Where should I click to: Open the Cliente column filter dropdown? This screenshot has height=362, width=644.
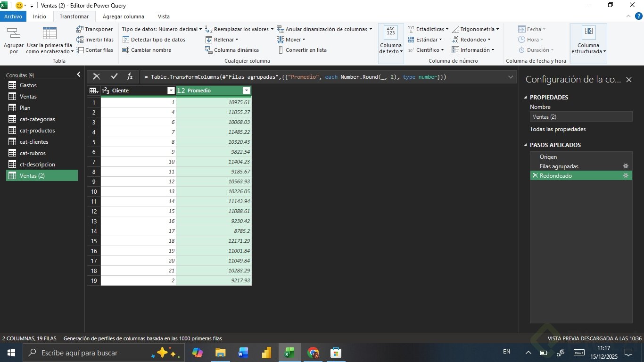click(x=171, y=90)
